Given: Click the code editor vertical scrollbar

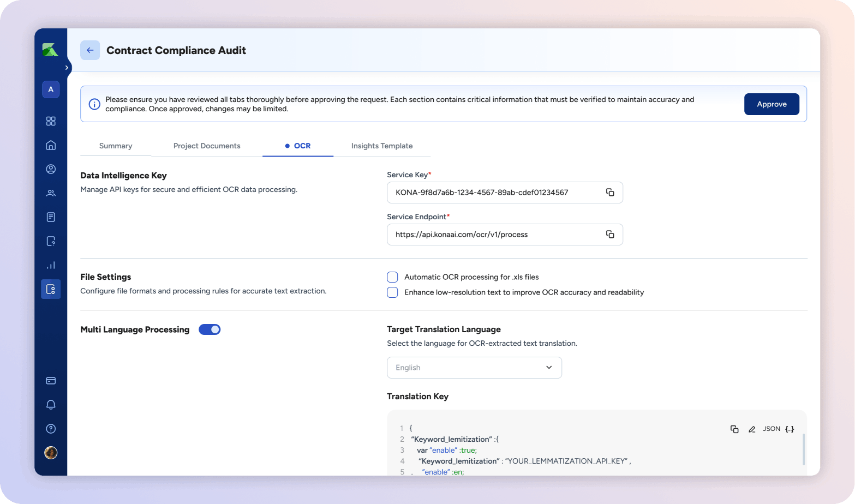Looking at the screenshot, I should click(x=803, y=449).
